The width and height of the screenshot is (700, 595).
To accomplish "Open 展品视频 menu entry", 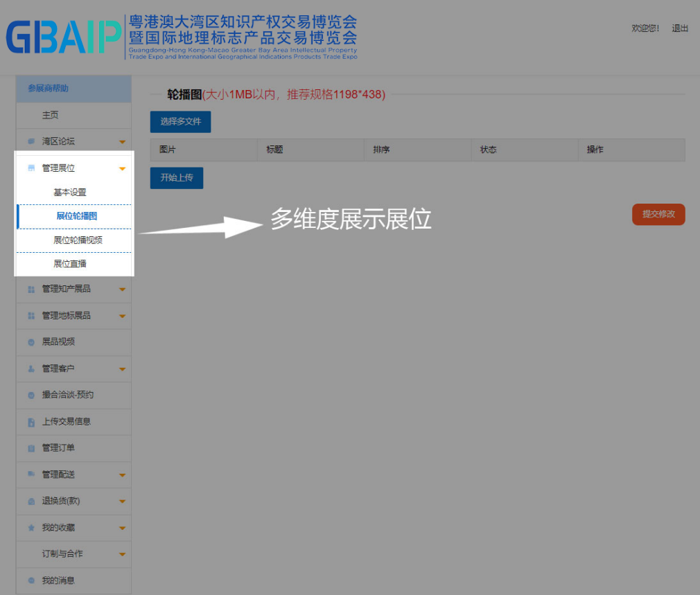I will [x=73, y=342].
